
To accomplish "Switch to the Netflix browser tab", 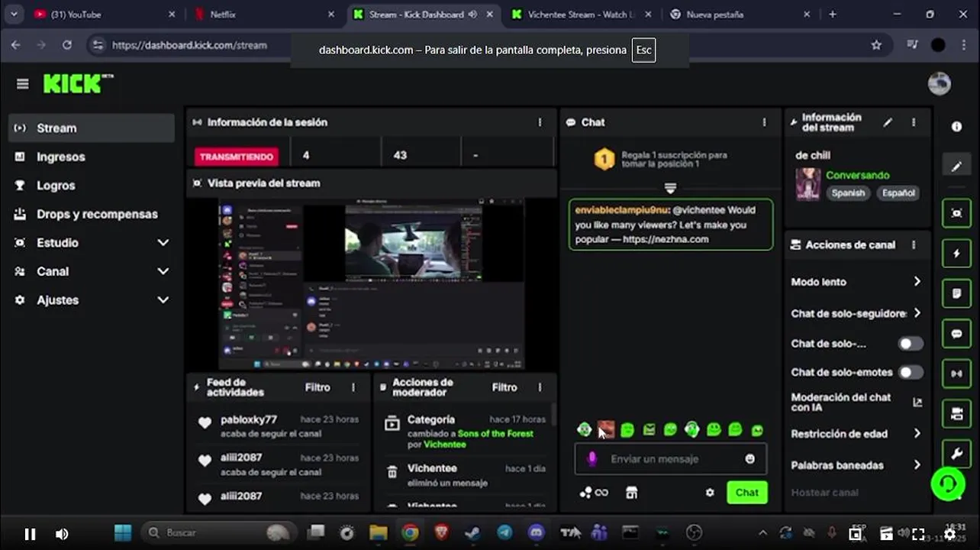I will (263, 14).
